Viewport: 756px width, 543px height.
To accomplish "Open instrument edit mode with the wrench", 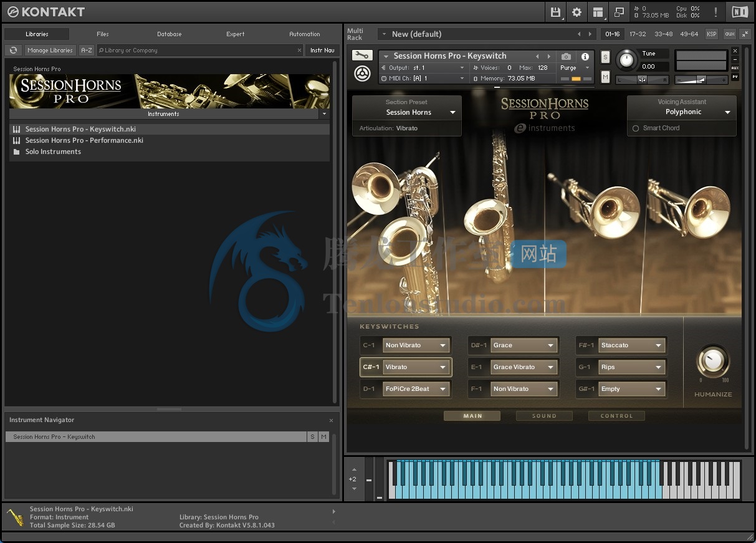I will 362,55.
